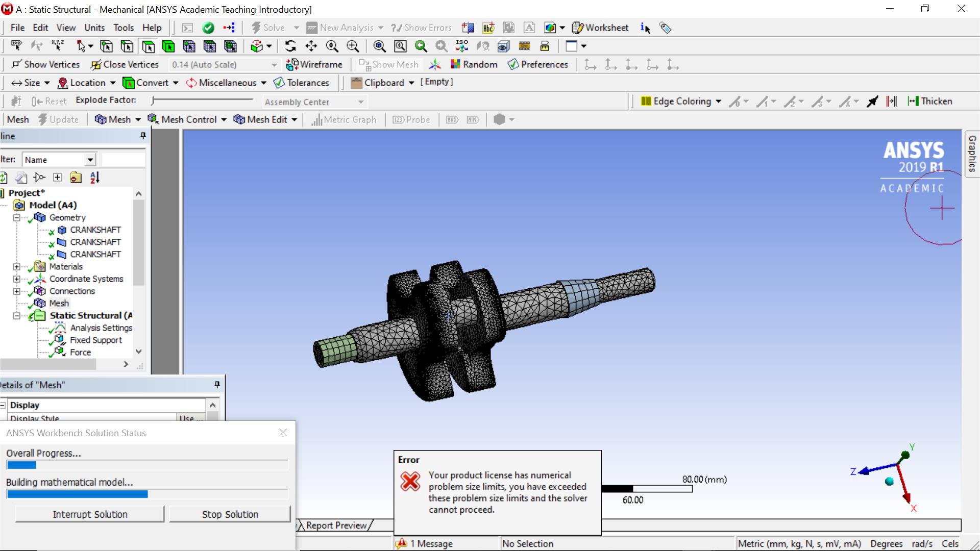
Task: Expand the Materials tree node
Action: click(x=17, y=267)
